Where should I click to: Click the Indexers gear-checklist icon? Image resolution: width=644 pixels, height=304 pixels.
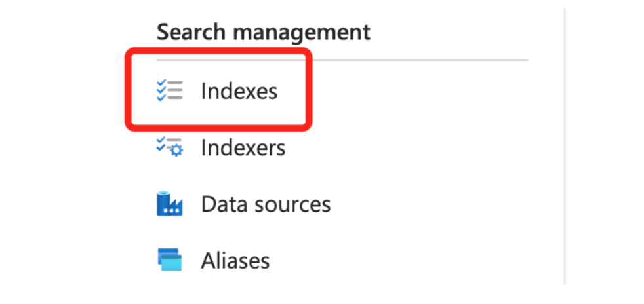(169, 147)
